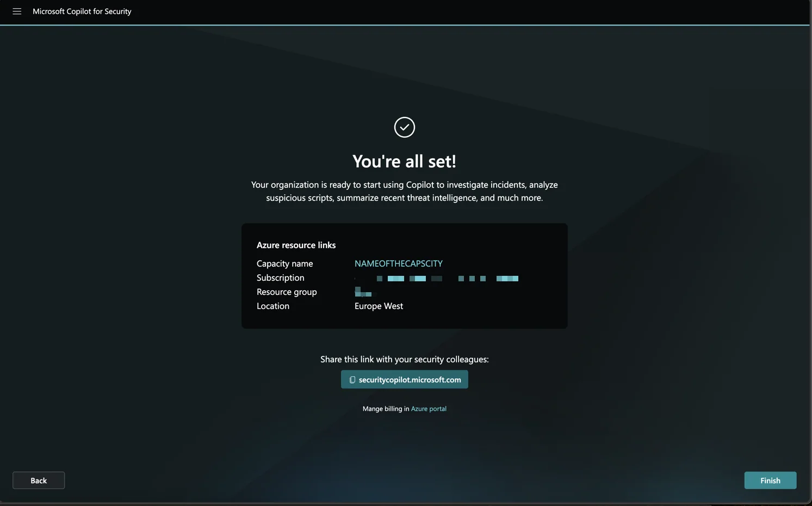The width and height of the screenshot is (812, 506).
Task: Copy the securitycopilot.microsoft.com share link
Action: pos(405,380)
